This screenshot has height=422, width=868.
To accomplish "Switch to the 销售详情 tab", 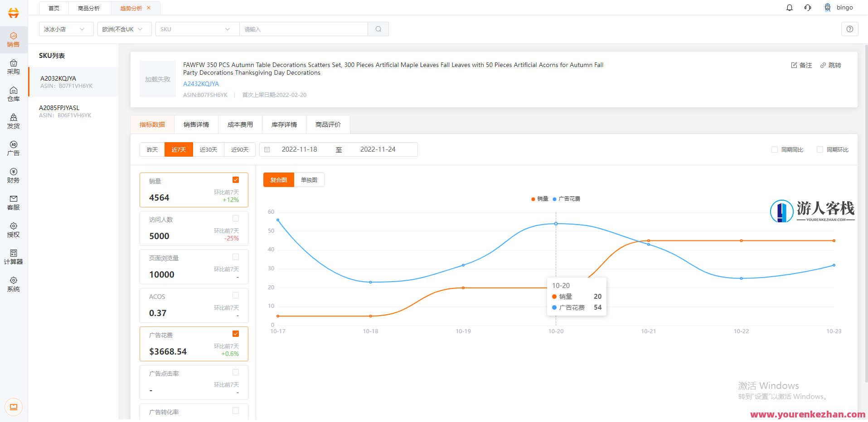I will (196, 125).
